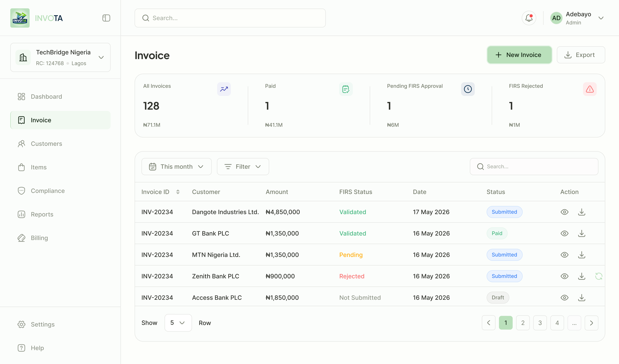619x364 pixels.
Task: Click the Paid card checklist icon
Action: 346,89
